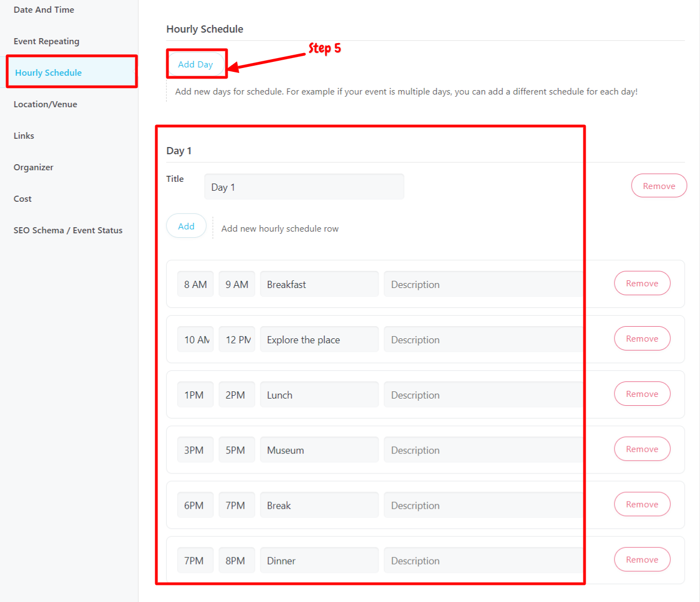This screenshot has height=602, width=700.
Task: Edit the 8 AM start time field
Action: point(196,284)
